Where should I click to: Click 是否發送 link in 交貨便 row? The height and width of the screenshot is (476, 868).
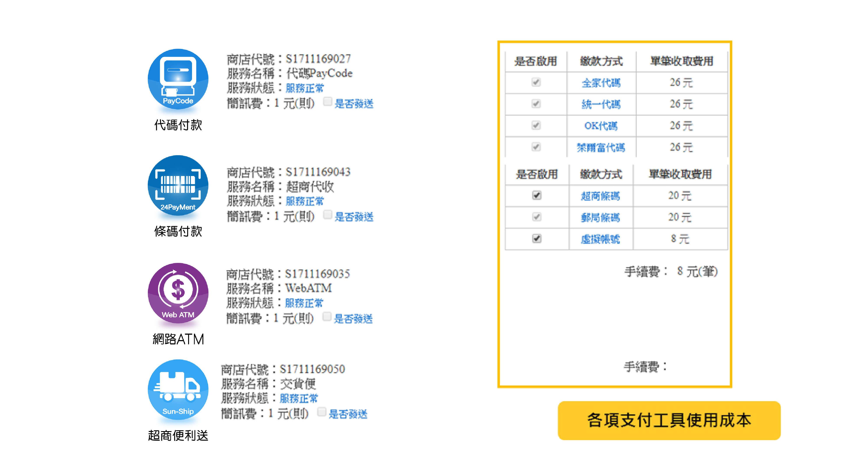pyautogui.click(x=348, y=414)
